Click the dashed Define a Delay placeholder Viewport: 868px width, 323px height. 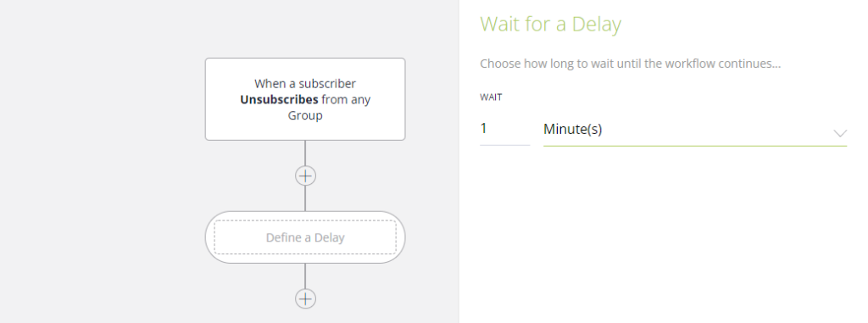[305, 237]
